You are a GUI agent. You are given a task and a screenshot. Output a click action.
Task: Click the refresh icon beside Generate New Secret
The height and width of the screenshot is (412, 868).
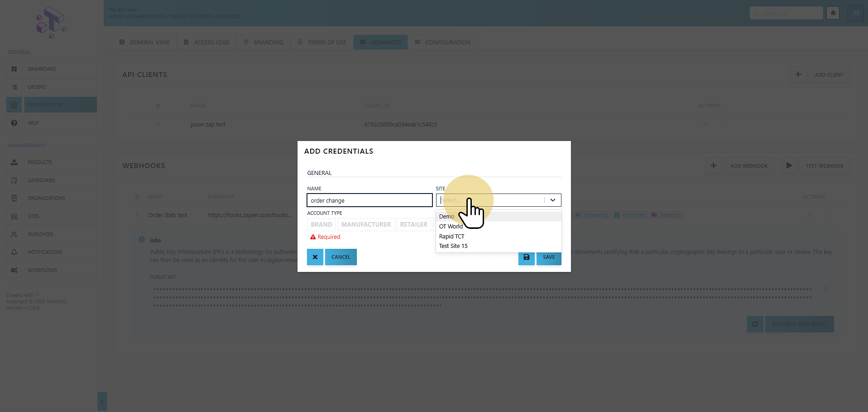point(755,324)
